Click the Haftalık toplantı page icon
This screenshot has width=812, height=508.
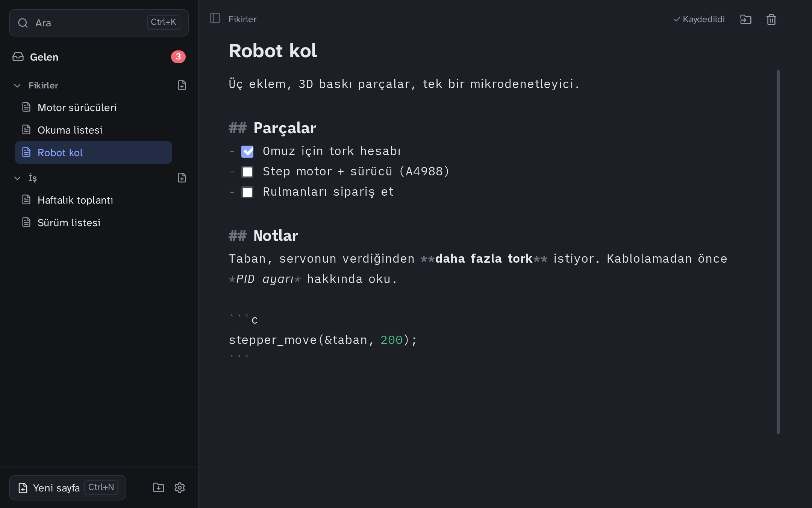(26, 200)
